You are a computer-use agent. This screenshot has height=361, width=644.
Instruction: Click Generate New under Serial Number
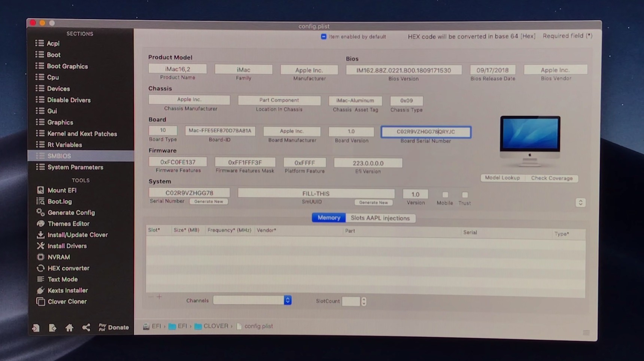click(x=209, y=202)
